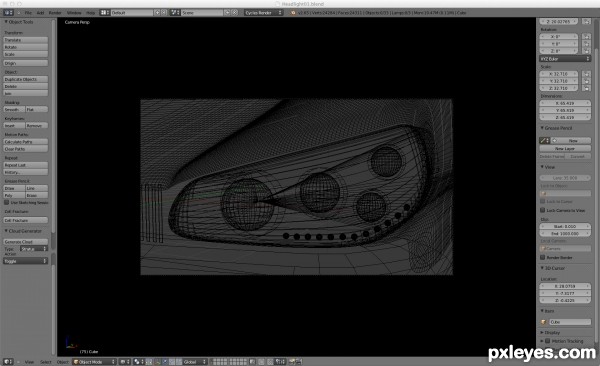The width and height of the screenshot is (600, 366).
Task: Toggle the Lock to Cursor checkbox
Action: click(543, 201)
